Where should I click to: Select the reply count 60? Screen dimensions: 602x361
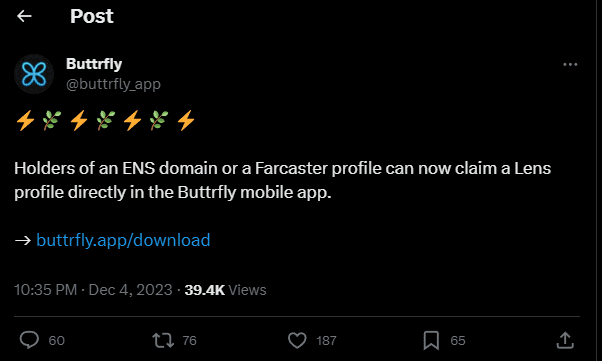[x=56, y=341]
